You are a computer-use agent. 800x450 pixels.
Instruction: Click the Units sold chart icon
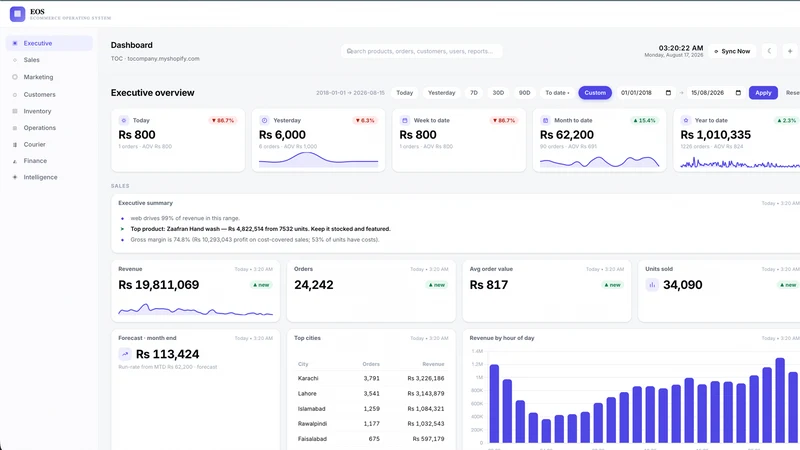652,285
